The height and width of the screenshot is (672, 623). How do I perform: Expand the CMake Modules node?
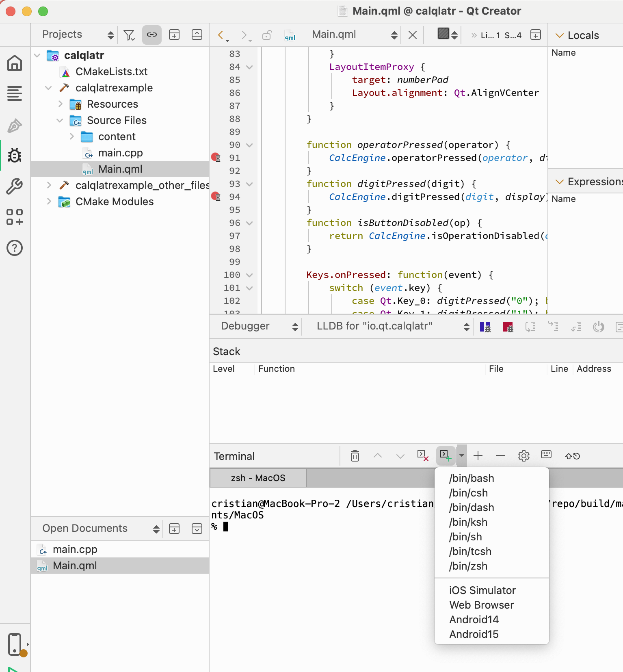[x=49, y=202]
